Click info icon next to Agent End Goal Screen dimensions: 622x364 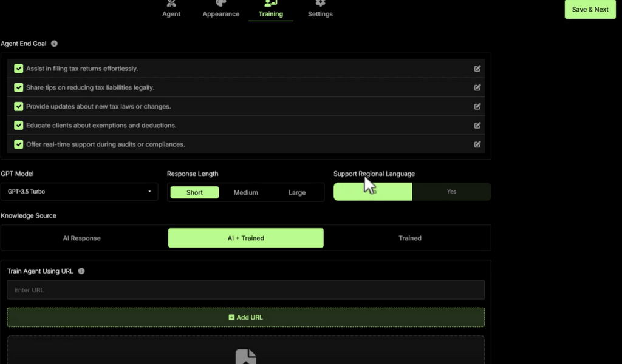click(x=54, y=44)
